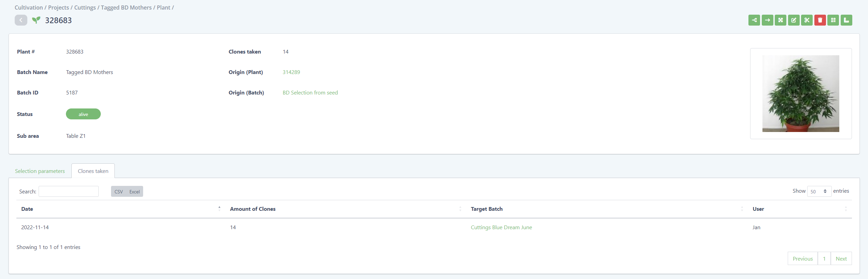Click the four-arrows expand icon
The height and width of the screenshot is (279, 868).
point(780,20)
